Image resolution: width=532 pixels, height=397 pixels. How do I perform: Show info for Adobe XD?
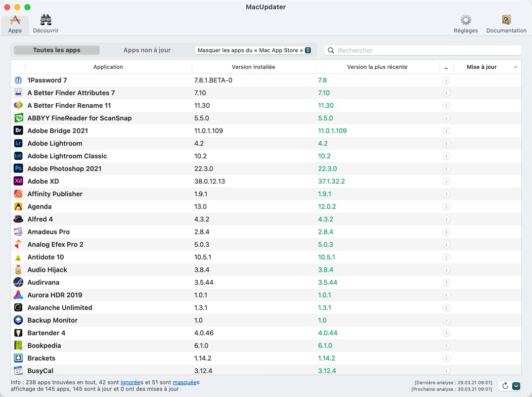[x=446, y=181]
